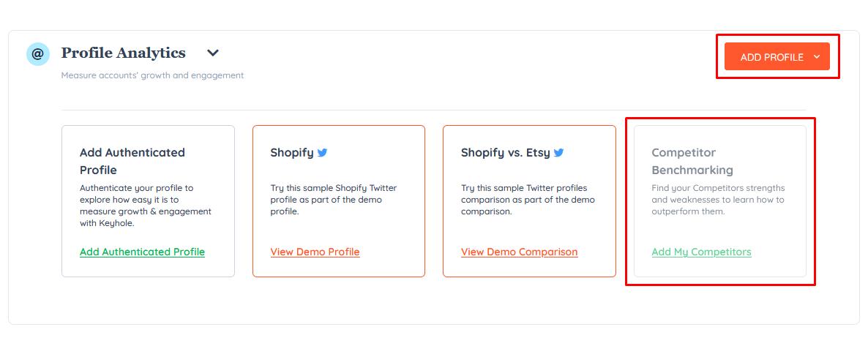Click the @ Profile Analytics icon
The width and height of the screenshot is (868, 357).
pyautogui.click(x=37, y=53)
